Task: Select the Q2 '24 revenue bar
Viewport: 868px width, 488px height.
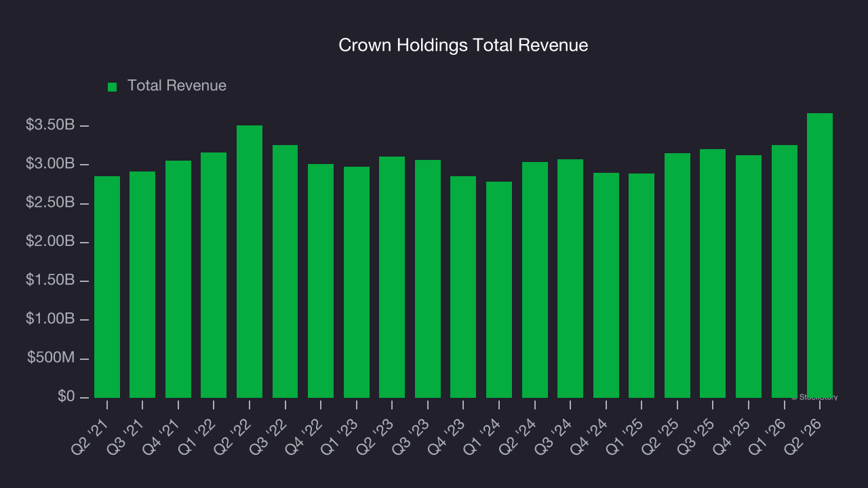Action: click(535, 280)
